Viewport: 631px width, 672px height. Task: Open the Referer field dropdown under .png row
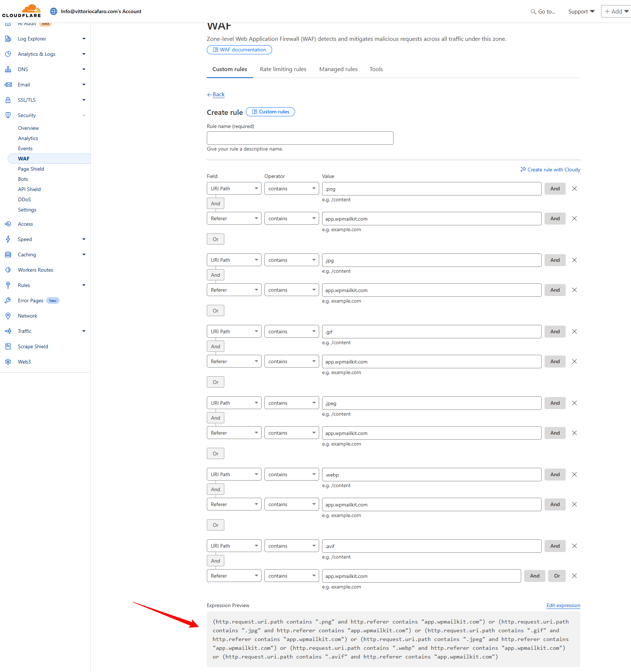pyautogui.click(x=234, y=218)
